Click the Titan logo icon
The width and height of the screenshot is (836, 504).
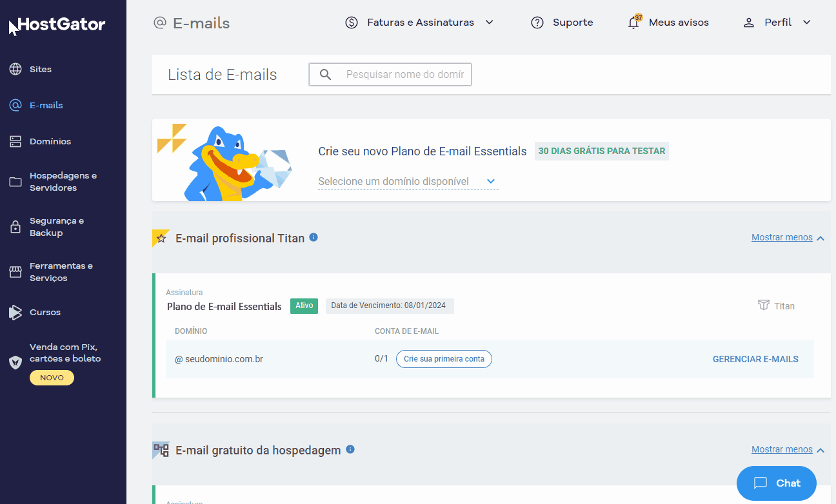[x=764, y=305]
